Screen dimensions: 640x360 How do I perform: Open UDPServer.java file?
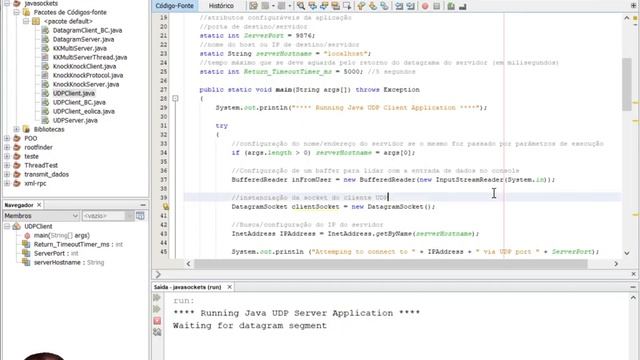point(75,120)
